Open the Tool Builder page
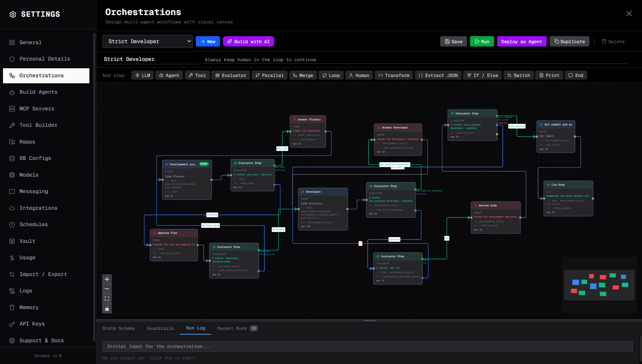642x364 pixels. [46, 125]
